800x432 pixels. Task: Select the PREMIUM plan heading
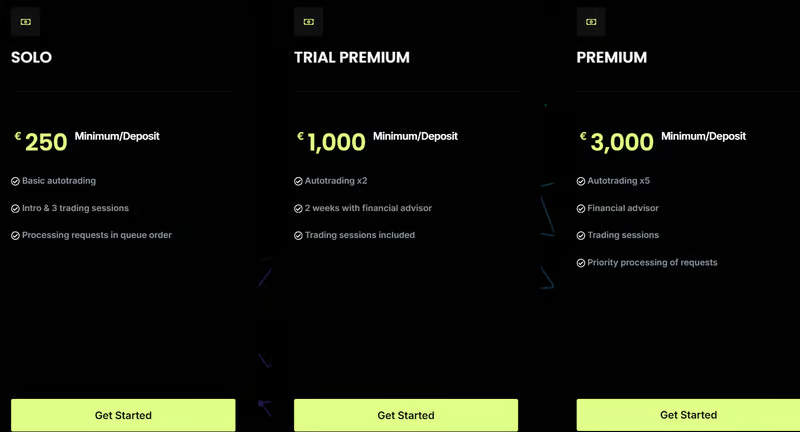click(x=611, y=58)
